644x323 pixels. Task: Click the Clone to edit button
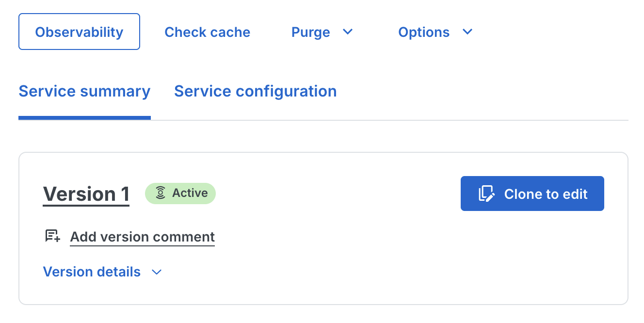click(532, 194)
